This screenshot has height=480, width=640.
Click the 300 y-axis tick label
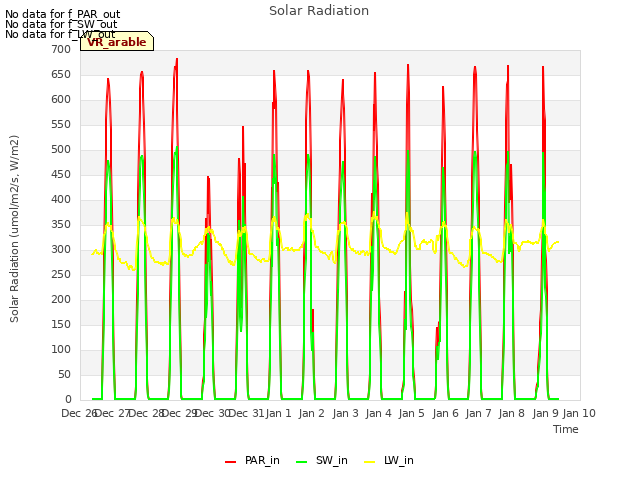[61, 249]
